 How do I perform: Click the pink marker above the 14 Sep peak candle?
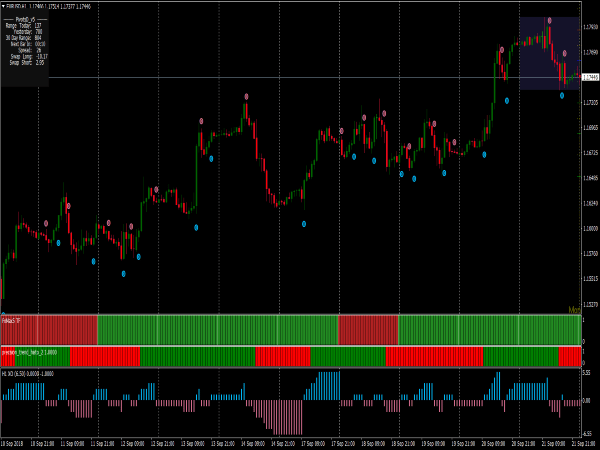pos(246,97)
